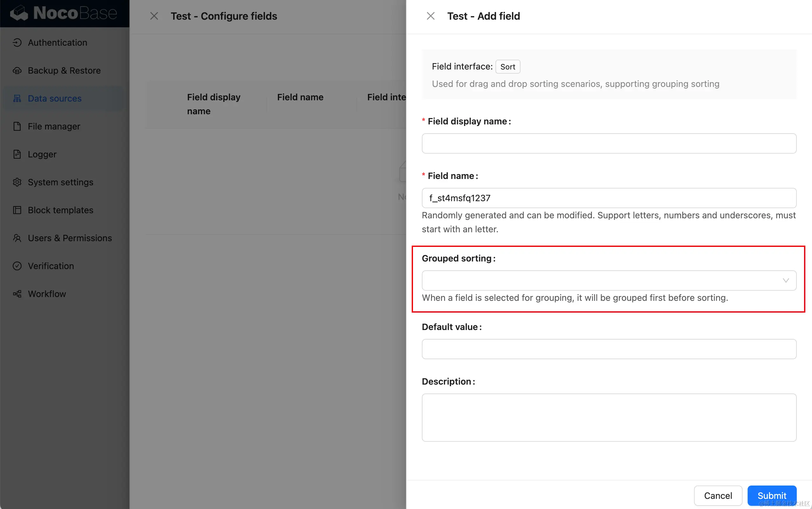Screen dimensions: 812x509
Task: Click the Authentication sidebar icon
Action: (17, 43)
